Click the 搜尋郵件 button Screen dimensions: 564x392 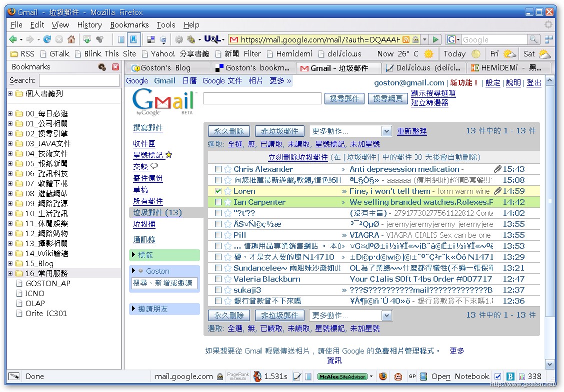click(x=344, y=98)
